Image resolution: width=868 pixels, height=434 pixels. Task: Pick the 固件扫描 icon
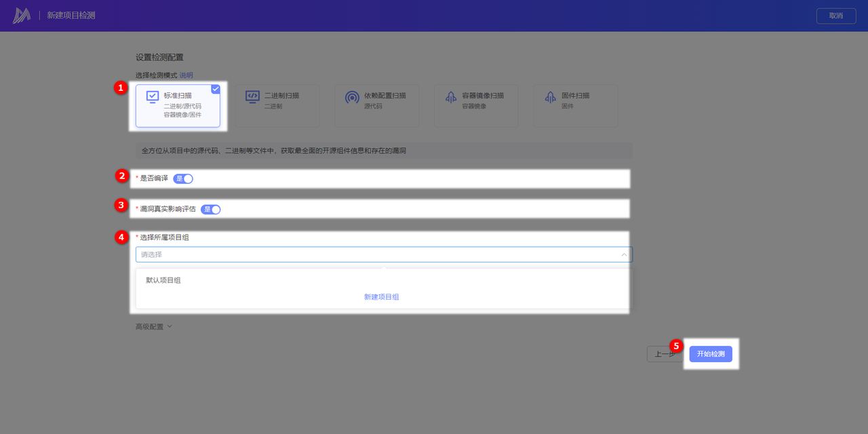click(x=551, y=98)
